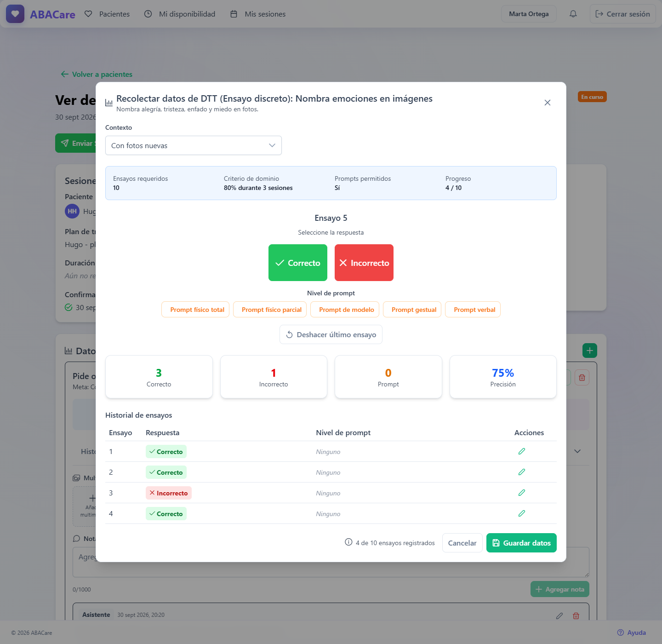This screenshot has height=644, width=662.
Task: Follow the Volver a pacientes link
Action: (97, 74)
